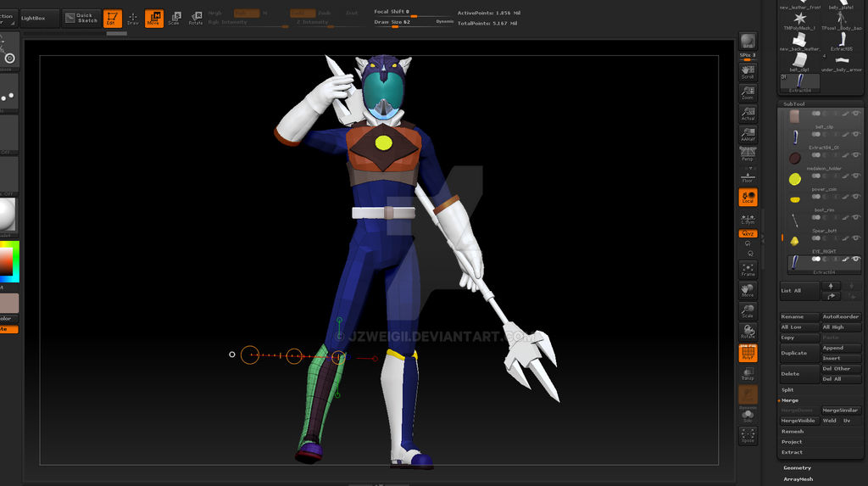Image resolution: width=868 pixels, height=486 pixels.
Task: Open LightBox browser
Action: pyautogui.click(x=39, y=19)
